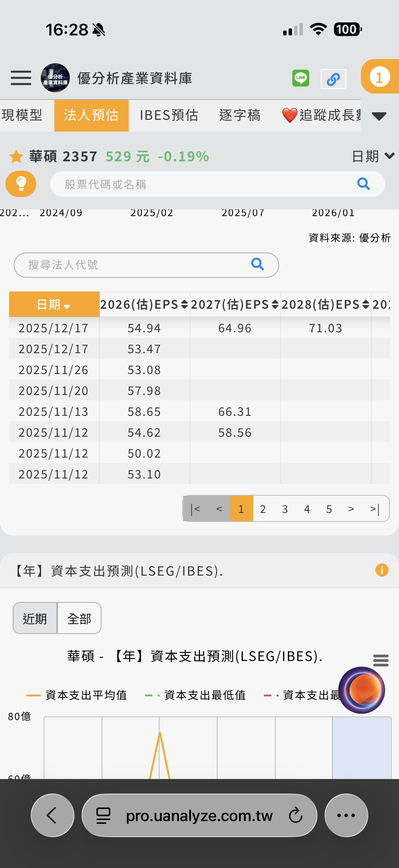Sort by 2027(估)EPS column

click(235, 304)
